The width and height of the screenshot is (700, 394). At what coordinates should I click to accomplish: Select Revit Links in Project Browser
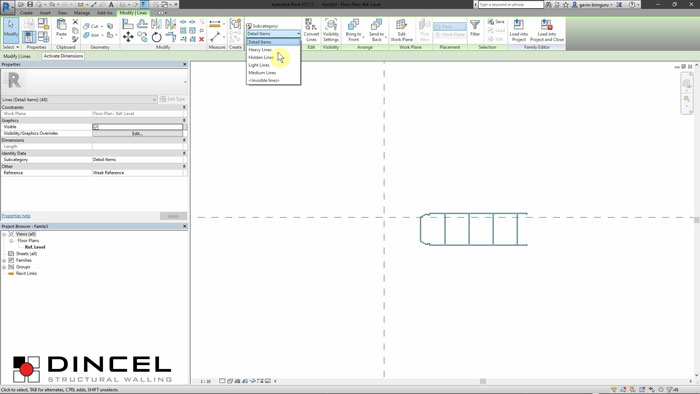(26, 274)
